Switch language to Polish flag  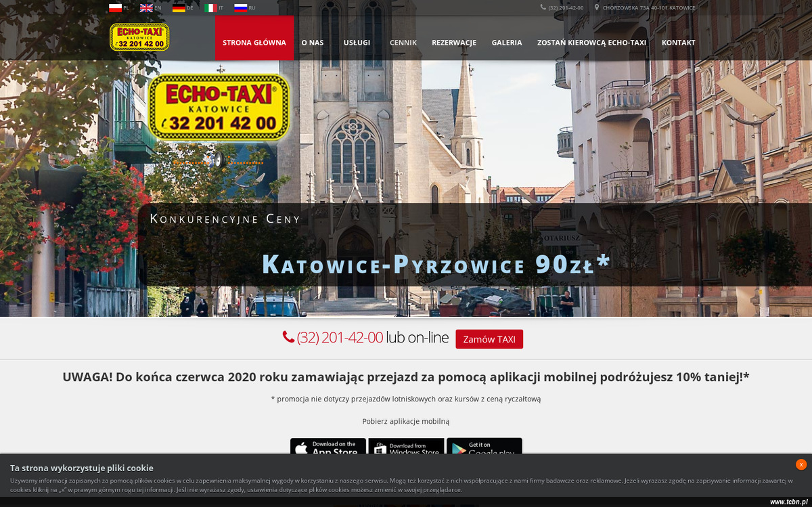115,8
